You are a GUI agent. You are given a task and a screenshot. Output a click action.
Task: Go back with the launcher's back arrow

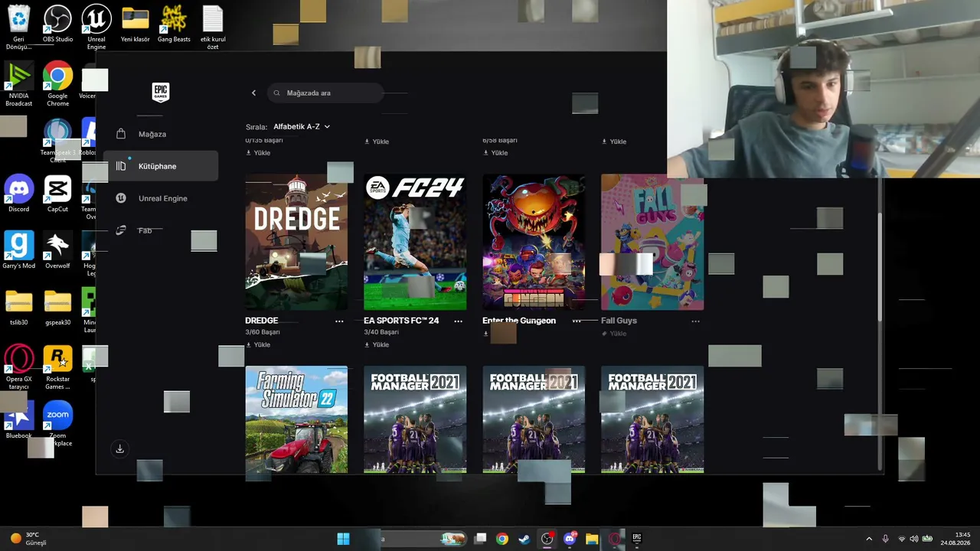tap(253, 93)
